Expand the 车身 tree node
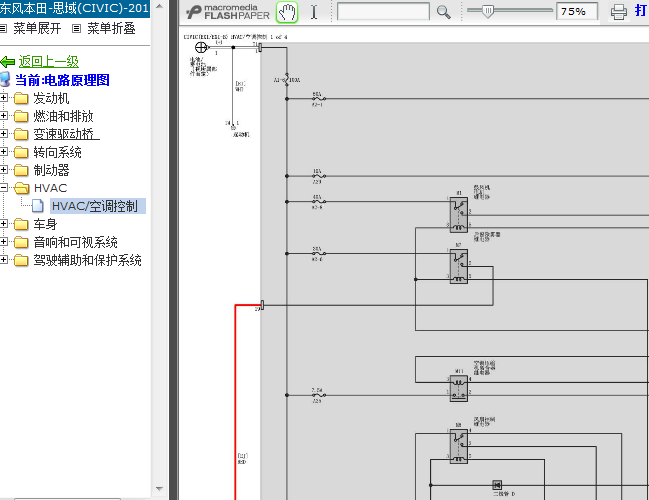The height and width of the screenshot is (500, 649). [x=4, y=224]
